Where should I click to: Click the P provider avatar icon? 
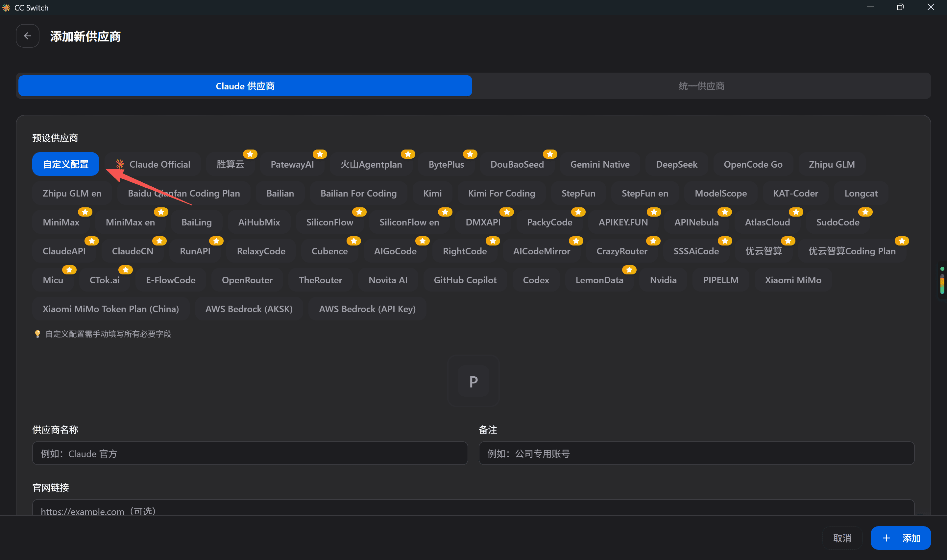pyautogui.click(x=473, y=381)
